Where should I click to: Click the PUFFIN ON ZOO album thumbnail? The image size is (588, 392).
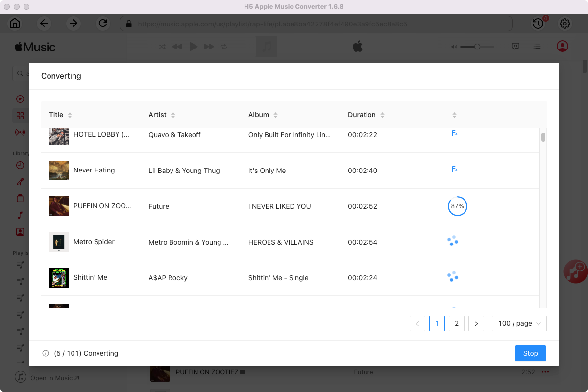(59, 206)
